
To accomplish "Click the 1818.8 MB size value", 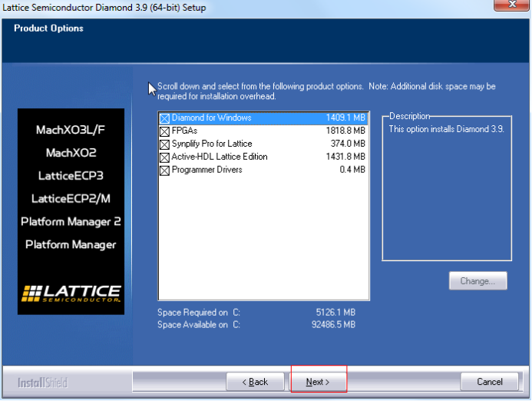I will [345, 131].
